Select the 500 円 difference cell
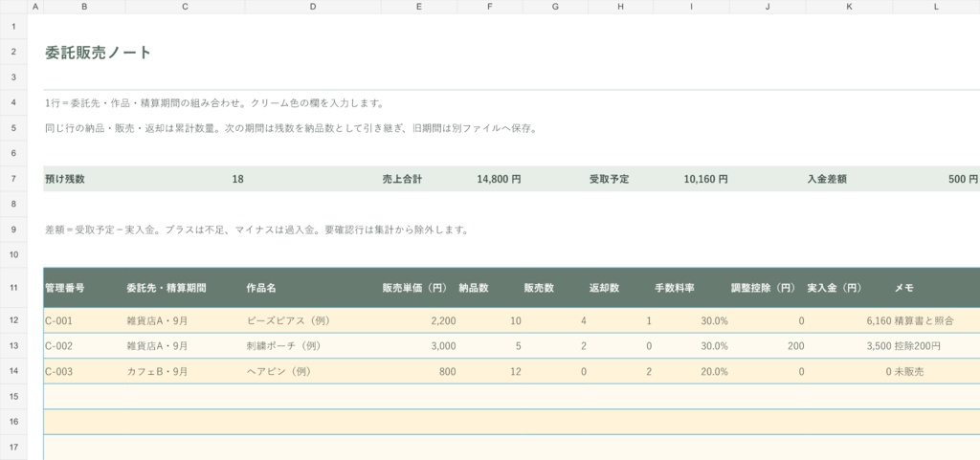This screenshot has height=460, width=980. click(936, 179)
